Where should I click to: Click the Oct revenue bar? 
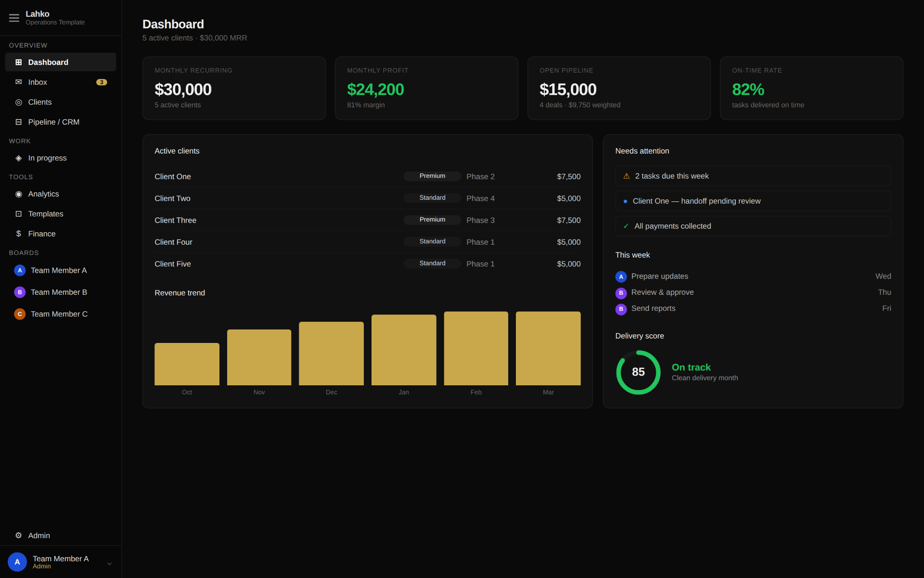(x=187, y=364)
